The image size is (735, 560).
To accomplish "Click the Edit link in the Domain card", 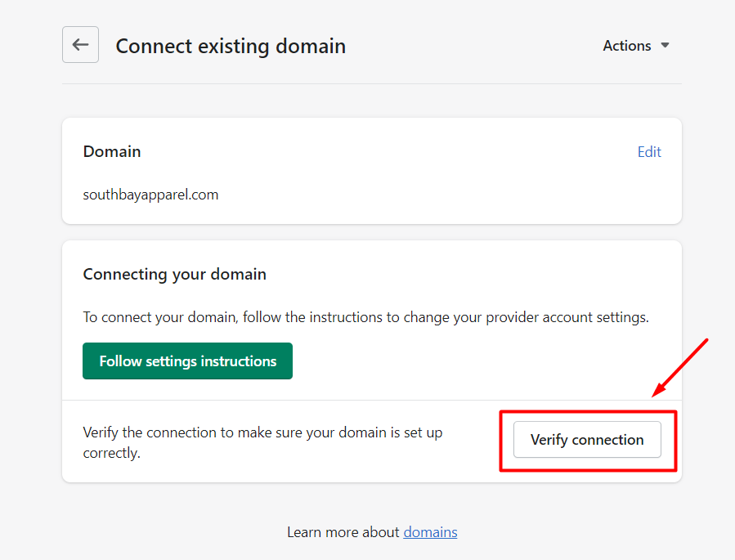I will point(649,152).
